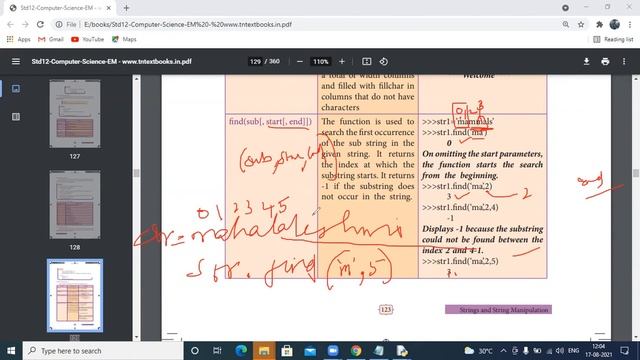Show hidden system tray icons

503,351
